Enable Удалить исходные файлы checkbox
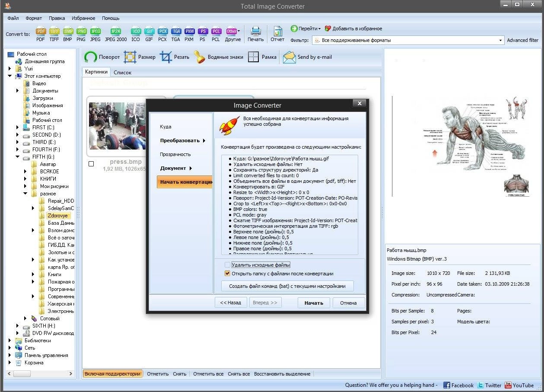 [x=227, y=265]
